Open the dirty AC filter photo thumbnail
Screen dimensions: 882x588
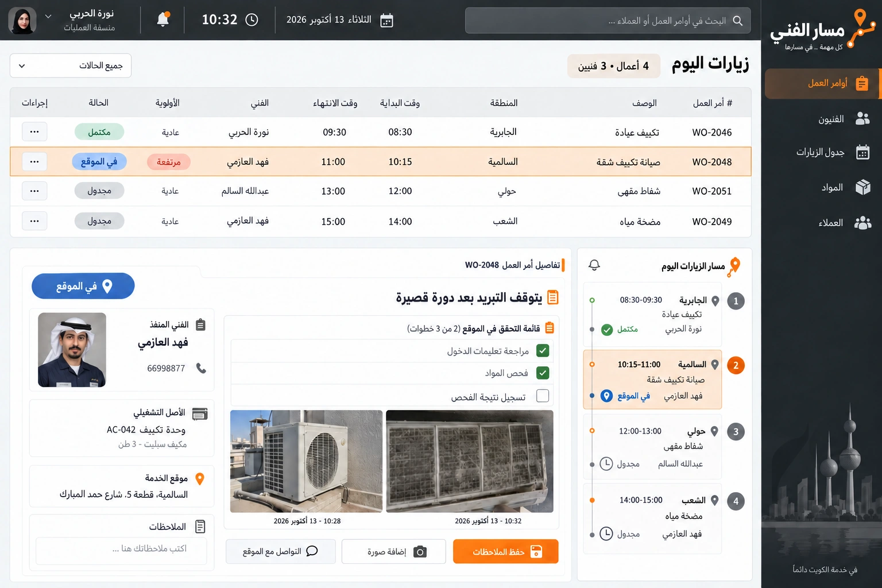470,461
